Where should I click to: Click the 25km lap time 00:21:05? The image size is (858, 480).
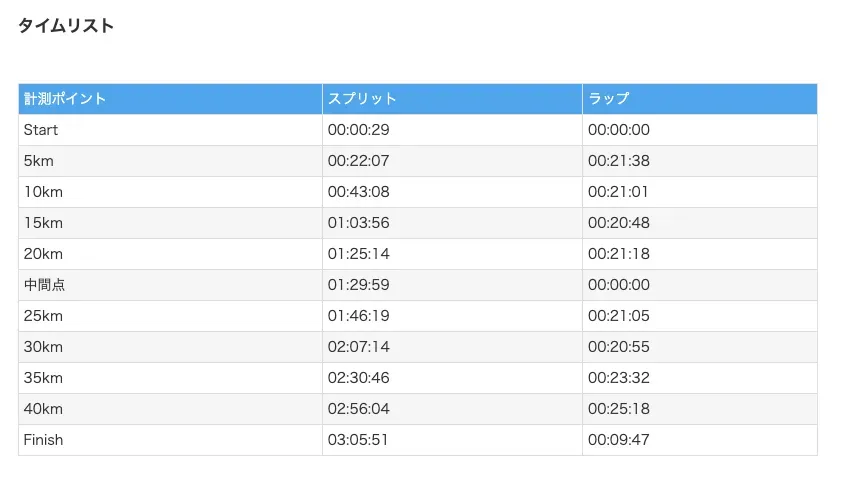[618, 316]
